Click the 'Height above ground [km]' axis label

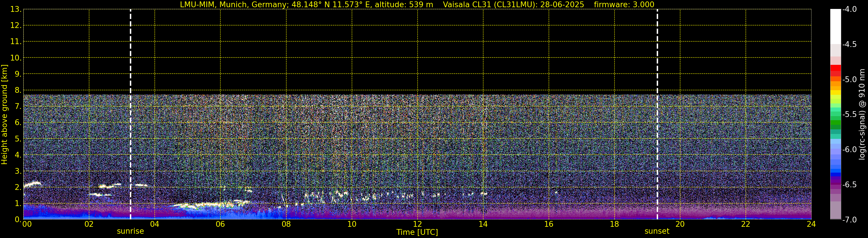[4, 114]
